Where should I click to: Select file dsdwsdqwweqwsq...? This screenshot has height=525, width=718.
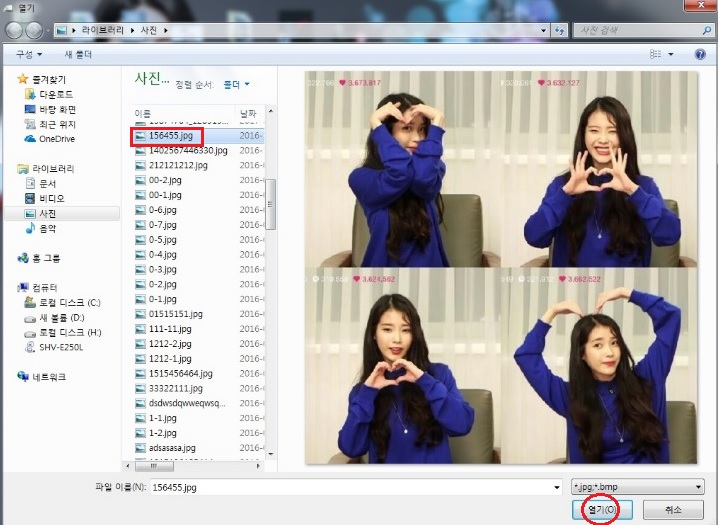(187, 403)
